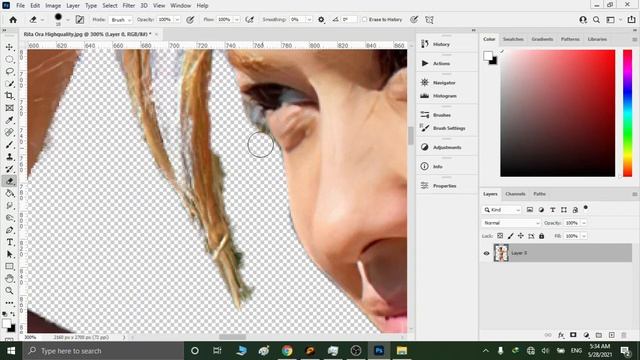Screen dimensions: 640x360
Task: Open layer filter Kind dropdown
Action: (502, 210)
